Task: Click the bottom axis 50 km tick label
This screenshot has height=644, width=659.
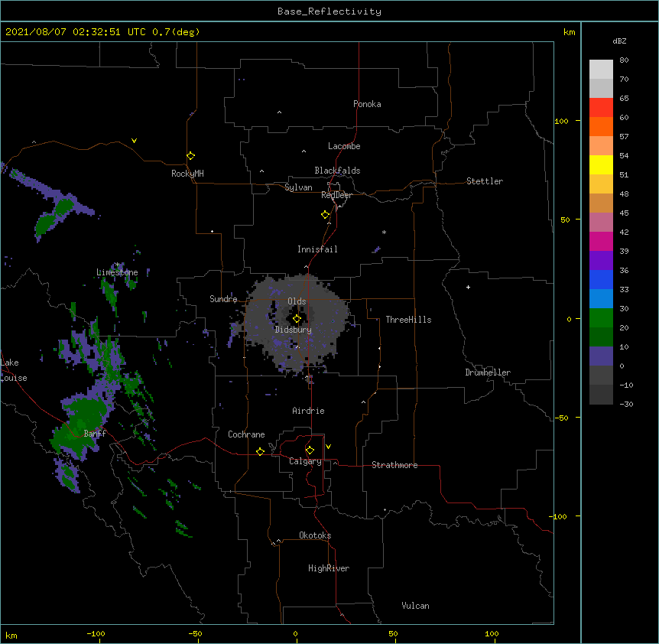Action: (x=393, y=633)
